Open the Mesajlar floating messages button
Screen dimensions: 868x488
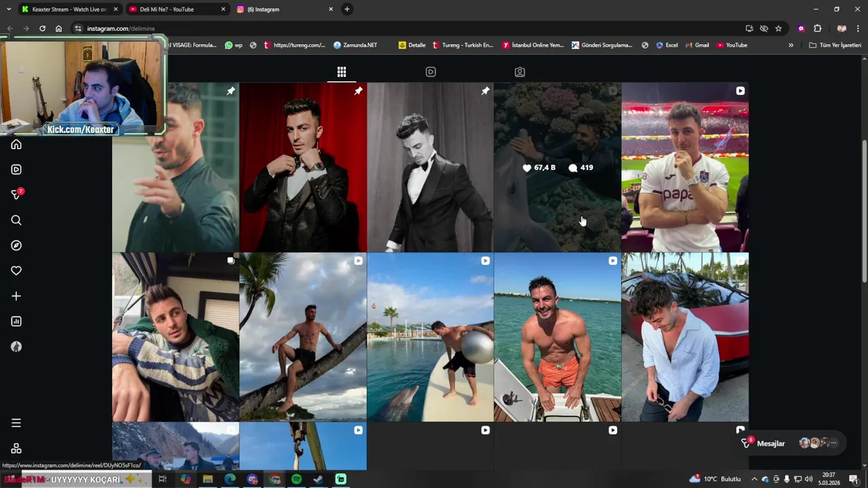click(x=791, y=443)
